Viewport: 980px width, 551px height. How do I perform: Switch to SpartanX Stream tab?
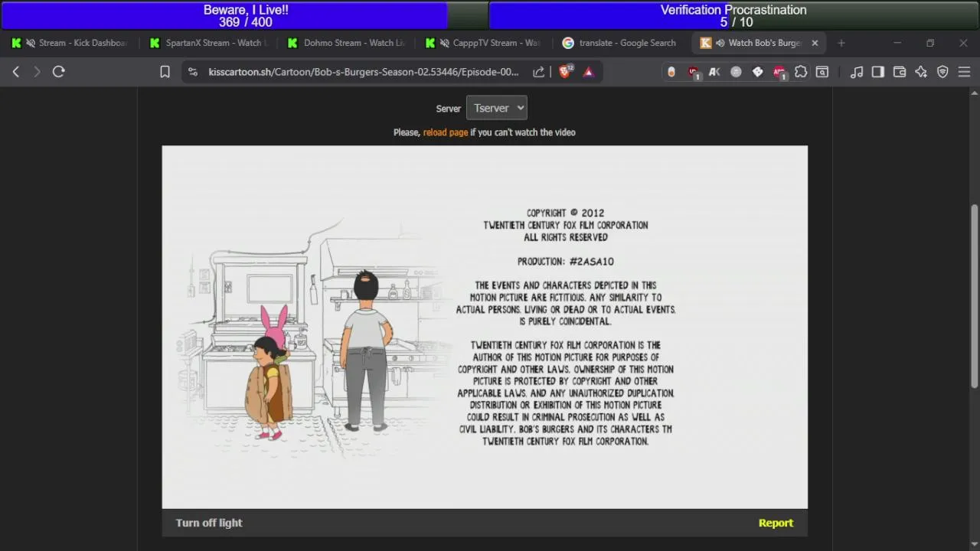click(x=208, y=43)
